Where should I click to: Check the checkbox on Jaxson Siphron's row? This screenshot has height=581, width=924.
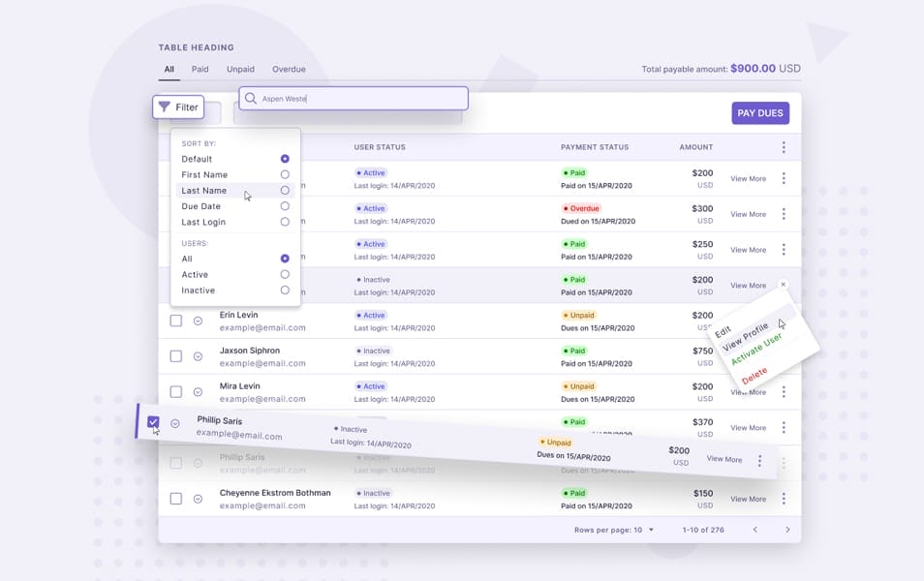point(175,355)
